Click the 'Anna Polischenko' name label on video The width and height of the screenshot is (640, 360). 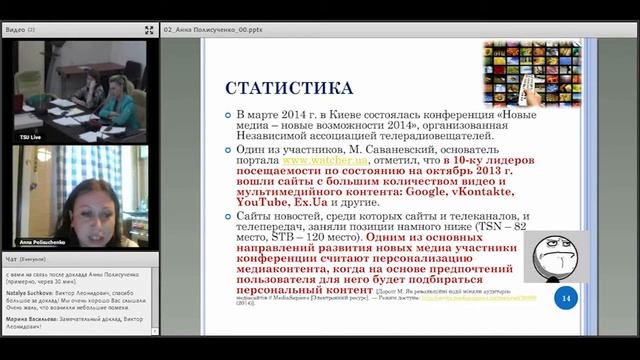42,242
